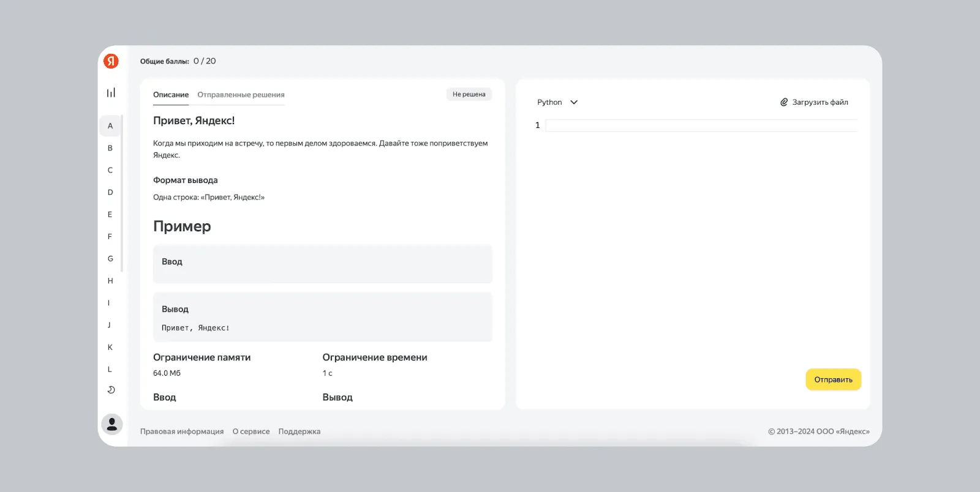The height and width of the screenshot is (492, 980).
Task: Click the Пример heading
Action: (182, 226)
